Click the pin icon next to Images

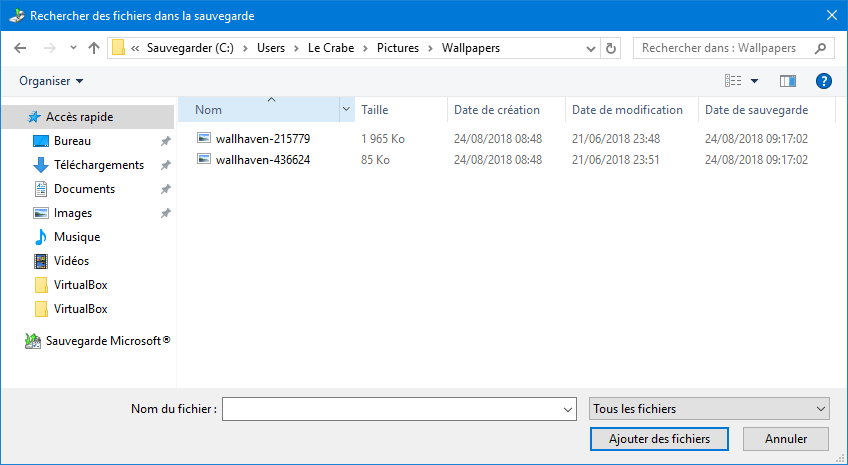pyautogui.click(x=165, y=213)
